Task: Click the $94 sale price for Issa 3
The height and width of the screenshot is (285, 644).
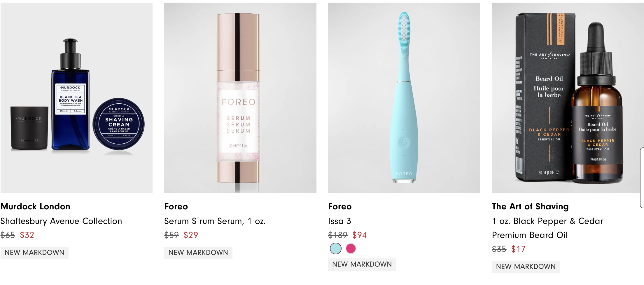Action: click(x=359, y=235)
